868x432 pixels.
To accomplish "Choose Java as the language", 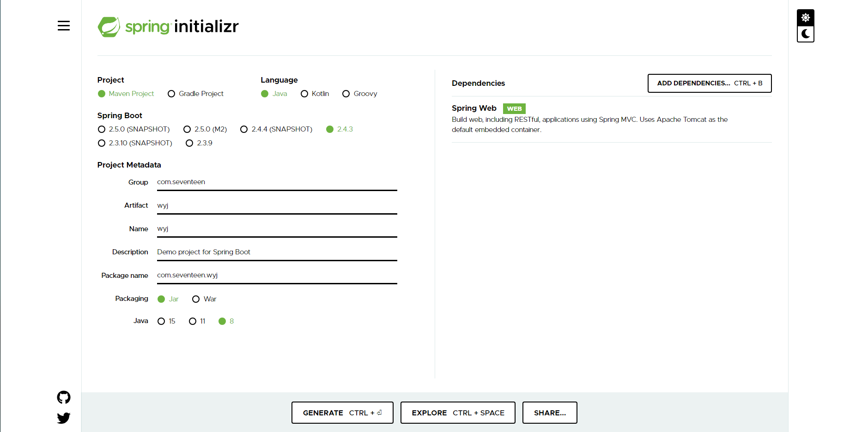I will tap(274, 94).
